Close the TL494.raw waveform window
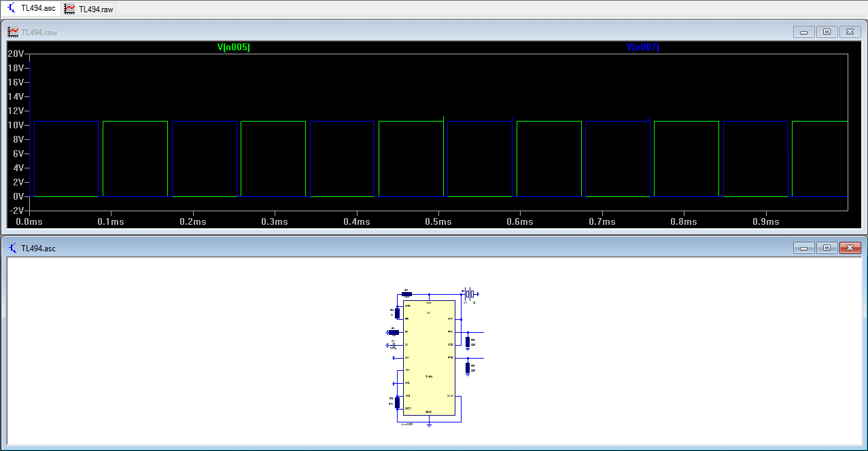 [850, 32]
